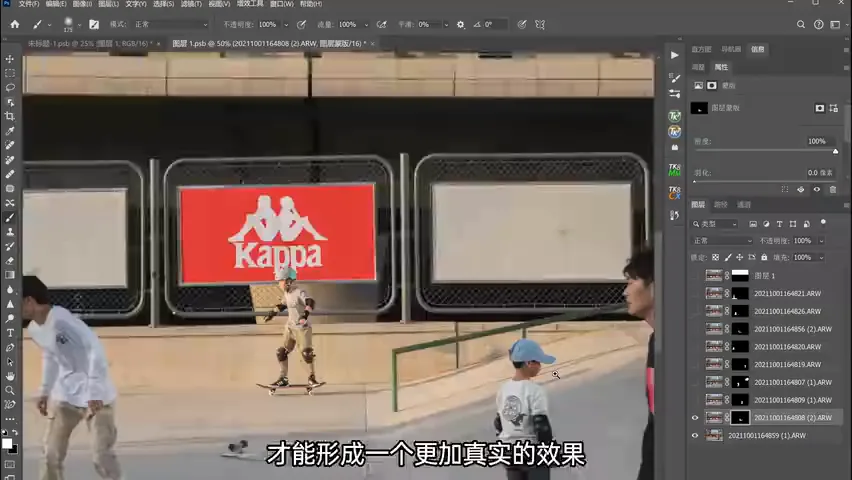Expand brush opacity 100% arrow in options bar

[x=286, y=24]
